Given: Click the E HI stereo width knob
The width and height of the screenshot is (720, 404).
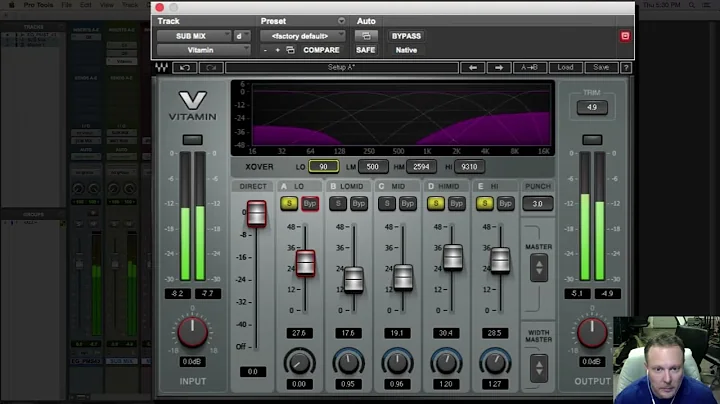Looking at the screenshot, I should coord(495,363).
